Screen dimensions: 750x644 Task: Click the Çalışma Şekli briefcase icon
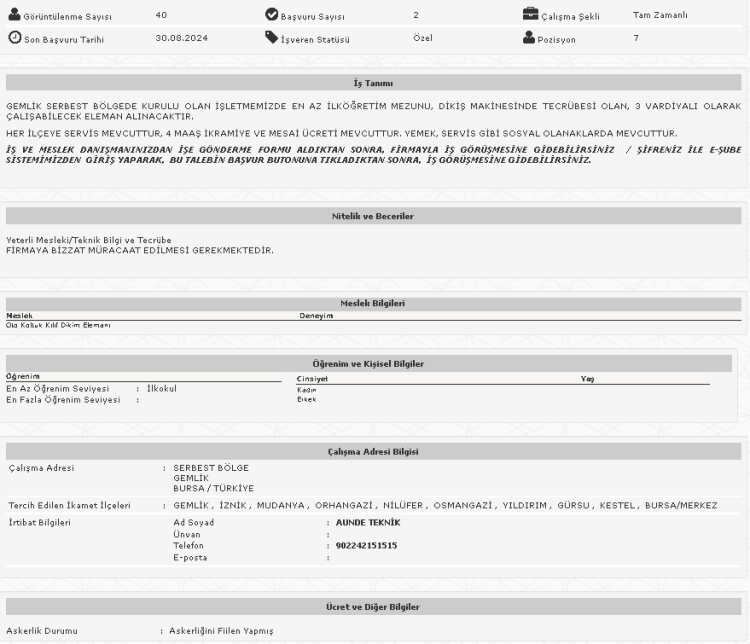(530, 15)
